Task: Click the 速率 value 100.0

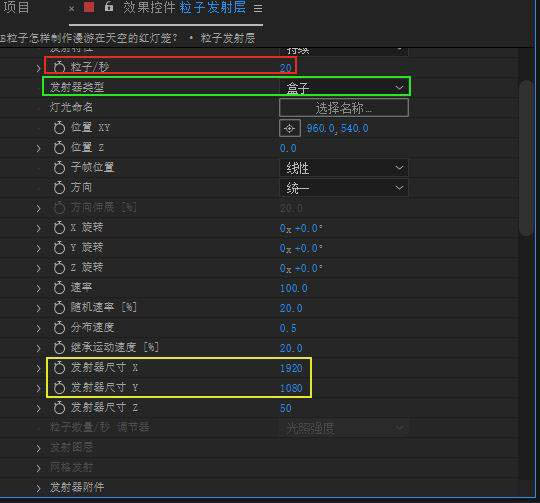Action: pyautogui.click(x=293, y=288)
